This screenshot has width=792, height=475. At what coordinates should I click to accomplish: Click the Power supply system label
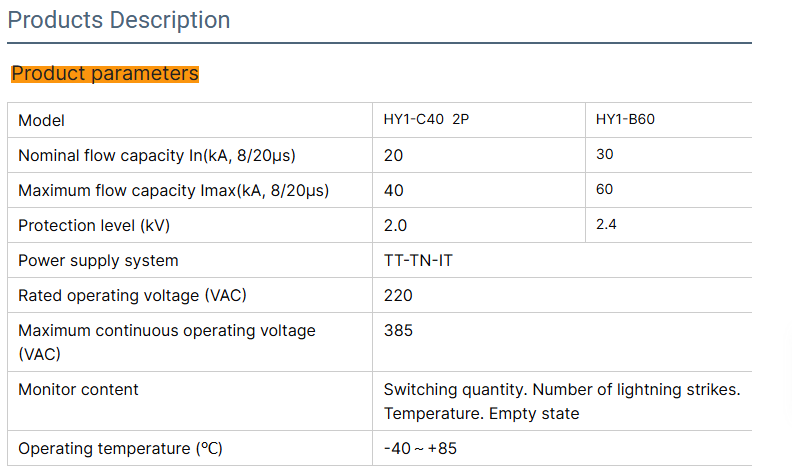(x=98, y=261)
